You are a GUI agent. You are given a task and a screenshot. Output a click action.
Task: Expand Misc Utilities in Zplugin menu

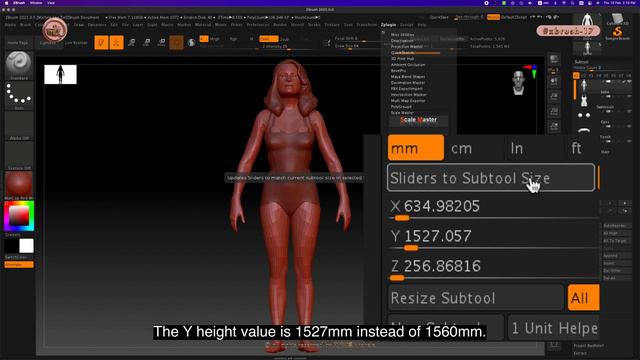pyautogui.click(x=402, y=35)
